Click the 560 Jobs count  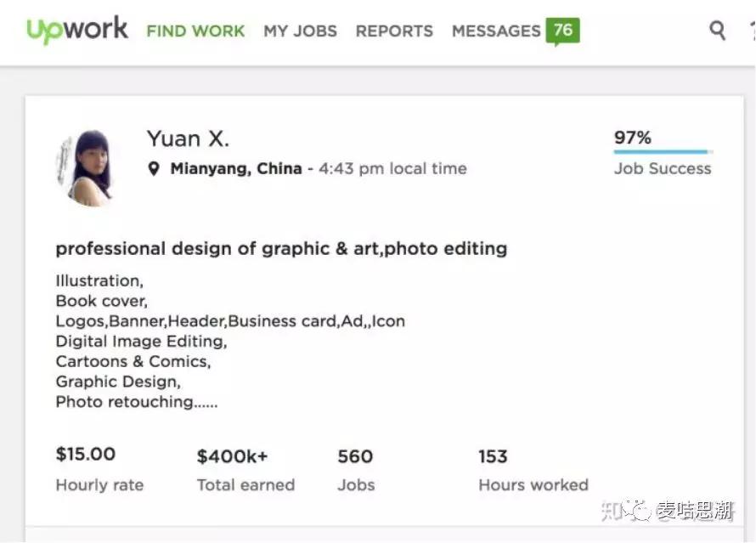tap(354, 455)
